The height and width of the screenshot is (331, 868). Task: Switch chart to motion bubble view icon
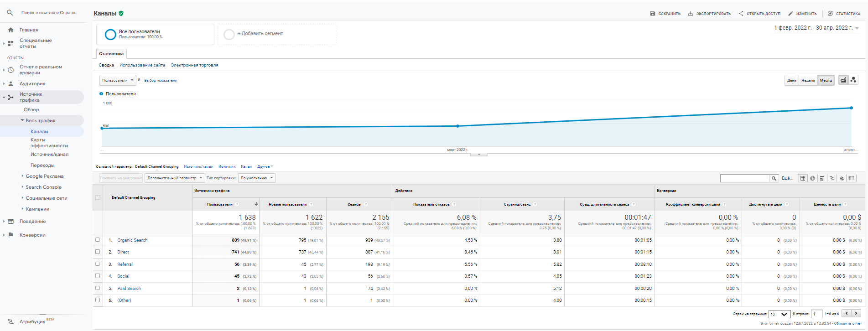point(853,80)
